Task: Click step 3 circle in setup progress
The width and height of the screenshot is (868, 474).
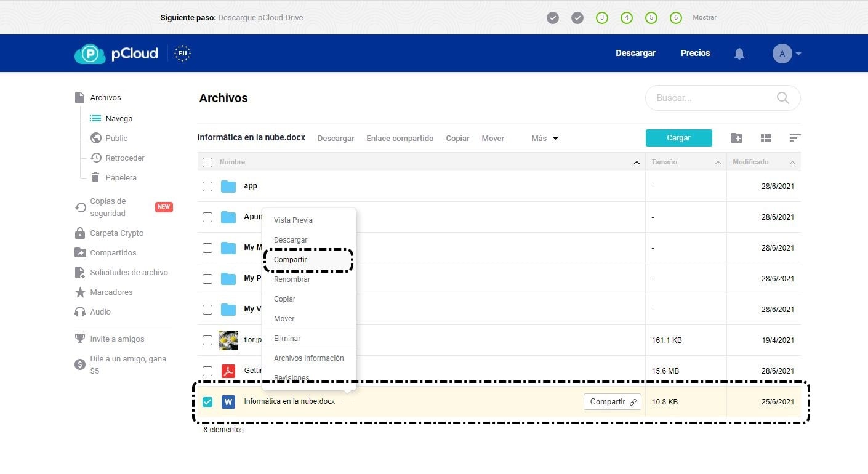Action: coord(602,18)
